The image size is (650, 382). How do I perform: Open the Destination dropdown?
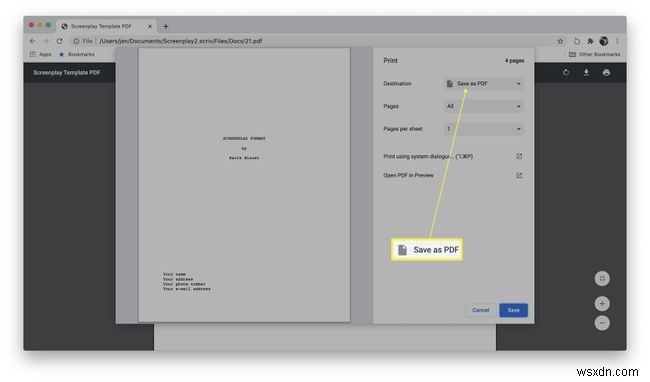[x=484, y=84]
